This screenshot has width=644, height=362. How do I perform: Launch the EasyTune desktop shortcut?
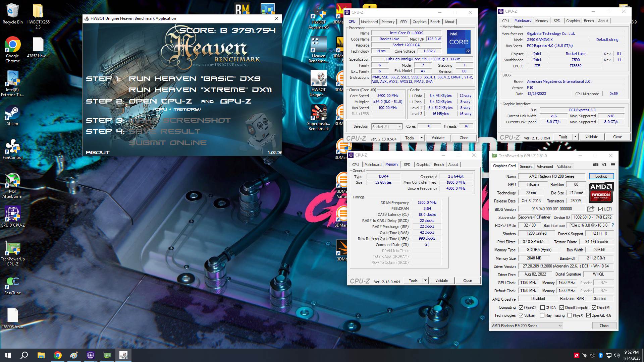(12, 286)
